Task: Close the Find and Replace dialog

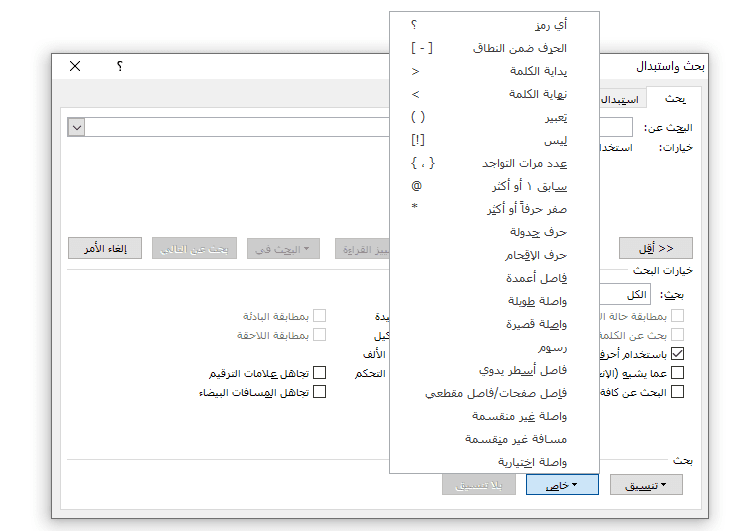Action: [x=76, y=67]
